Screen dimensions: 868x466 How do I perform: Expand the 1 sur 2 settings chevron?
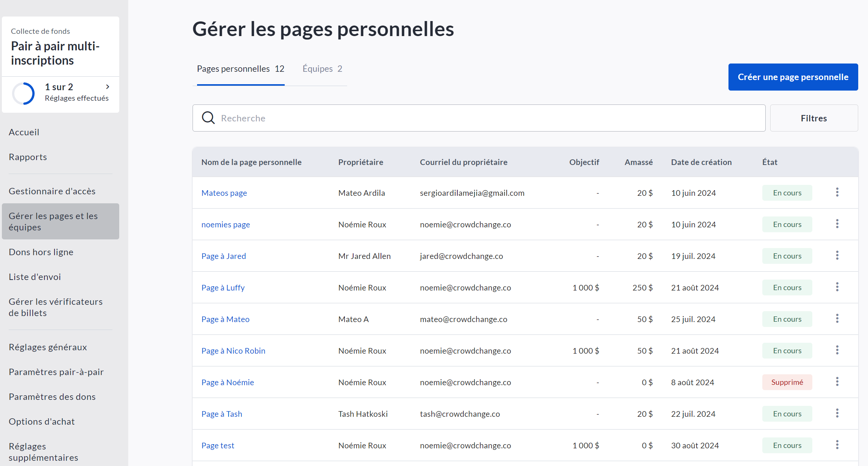[x=108, y=87]
